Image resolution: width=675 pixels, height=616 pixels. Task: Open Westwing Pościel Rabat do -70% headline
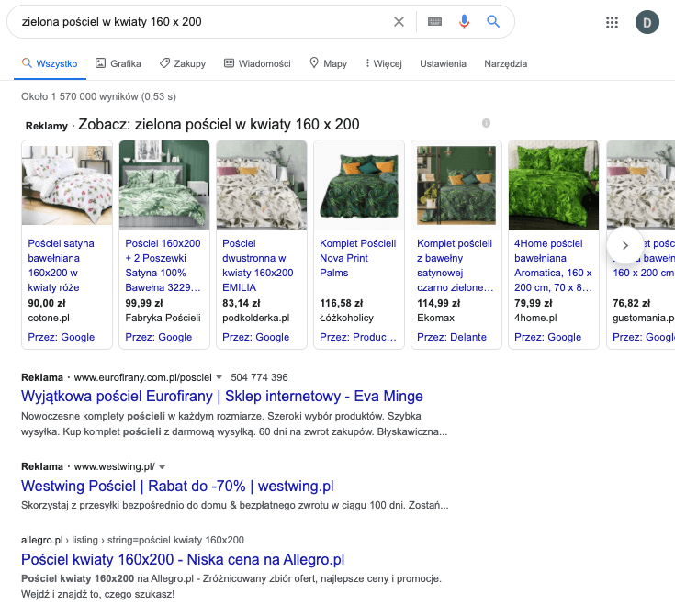tap(177, 486)
